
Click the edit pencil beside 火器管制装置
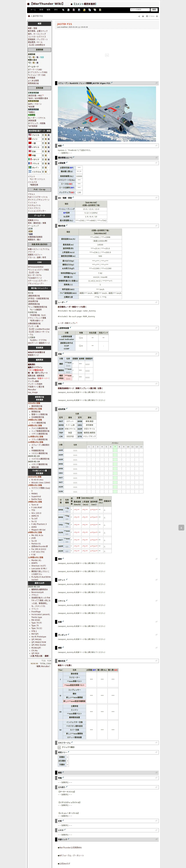[70, 328]
